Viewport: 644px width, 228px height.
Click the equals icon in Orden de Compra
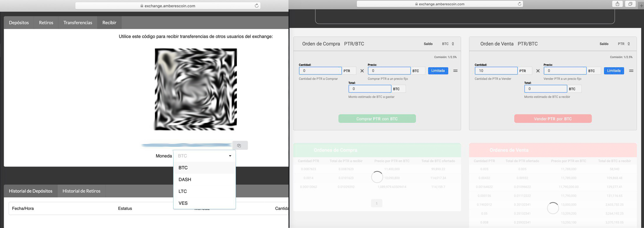tap(455, 71)
